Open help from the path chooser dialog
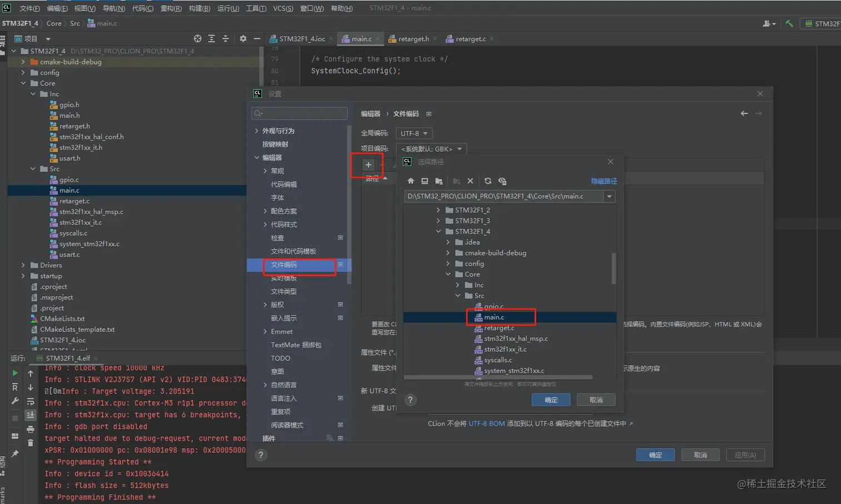The image size is (841, 504). [x=410, y=400]
